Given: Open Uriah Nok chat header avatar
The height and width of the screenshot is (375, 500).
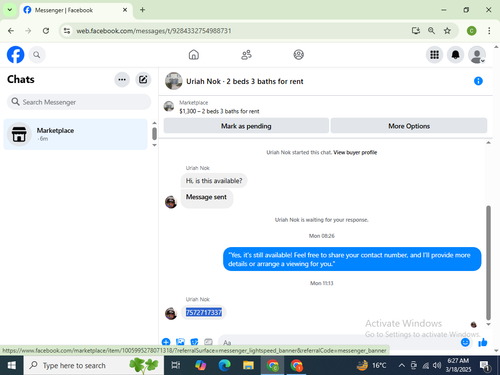Looking at the screenshot, I should [174, 81].
